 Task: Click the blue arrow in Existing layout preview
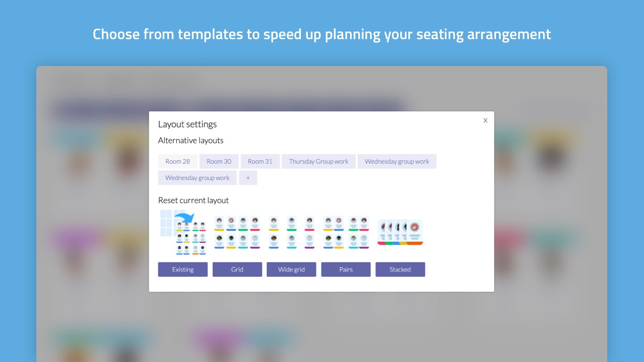185,219
